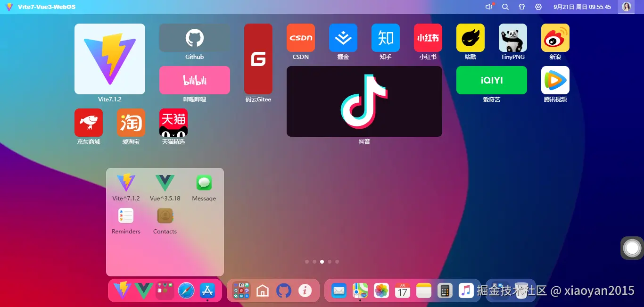Open the Calculator in the dock
The image size is (644, 307).
point(445,290)
